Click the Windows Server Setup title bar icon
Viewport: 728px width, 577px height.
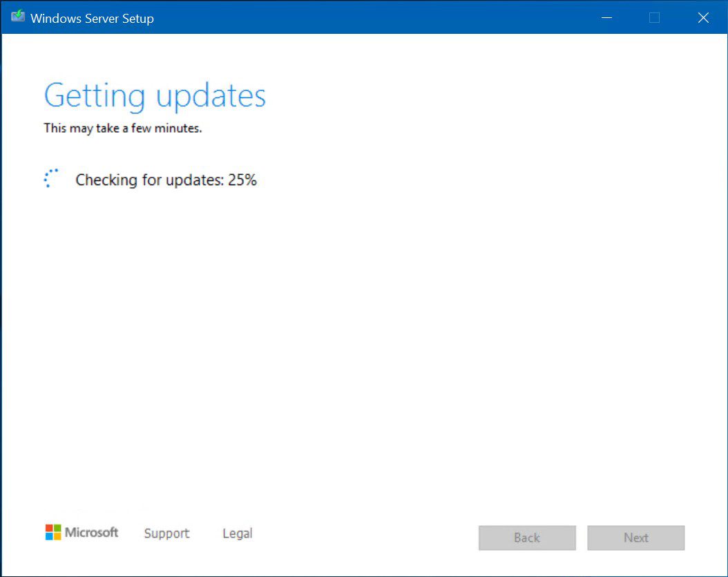pyautogui.click(x=18, y=17)
